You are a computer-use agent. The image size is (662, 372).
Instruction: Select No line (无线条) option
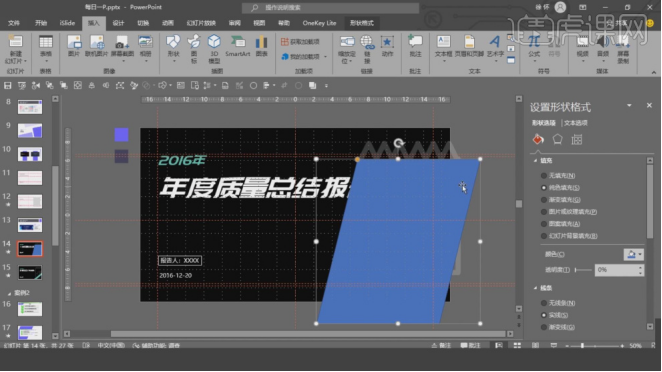pos(558,303)
